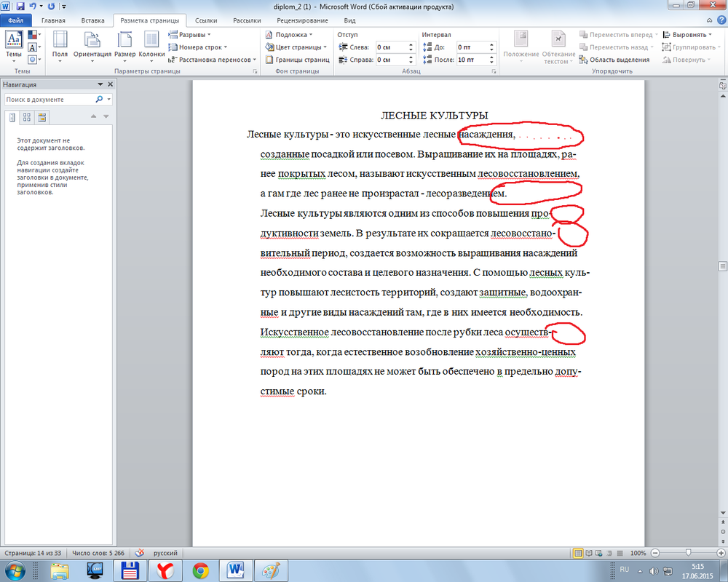Open the Рецензирование ribbon tab
The height and width of the screenshot is (582, 728).
(301, 21)
